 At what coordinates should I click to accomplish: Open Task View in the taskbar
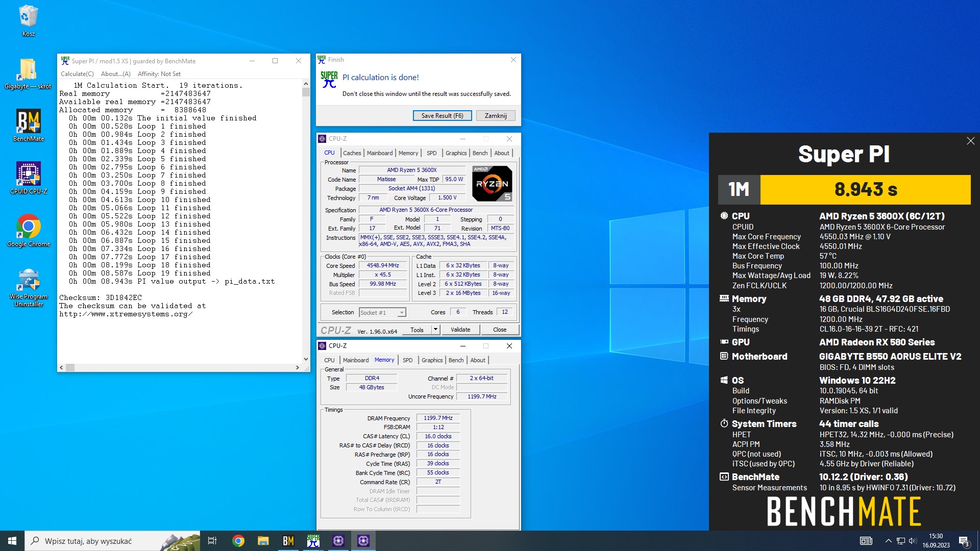pos(212,541)
